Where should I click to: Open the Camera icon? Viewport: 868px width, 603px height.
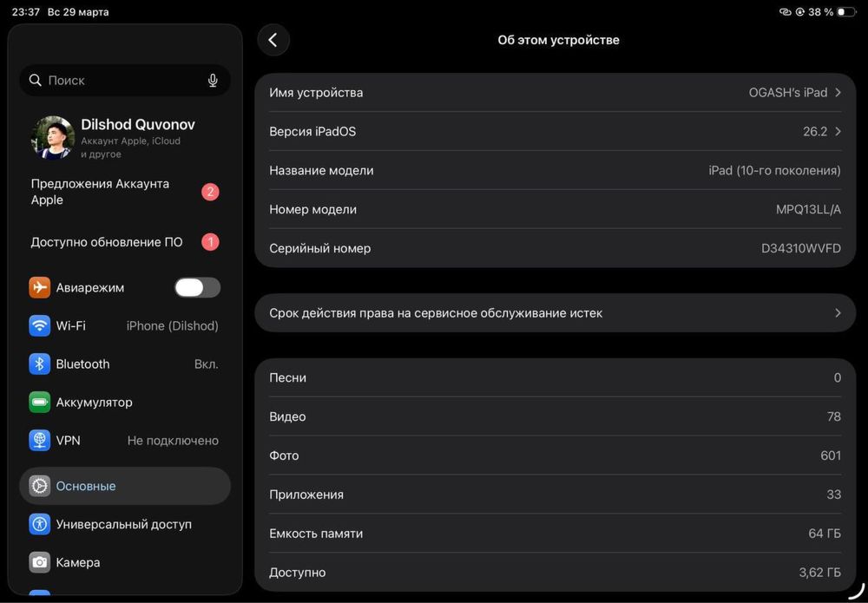coord(39,562)
